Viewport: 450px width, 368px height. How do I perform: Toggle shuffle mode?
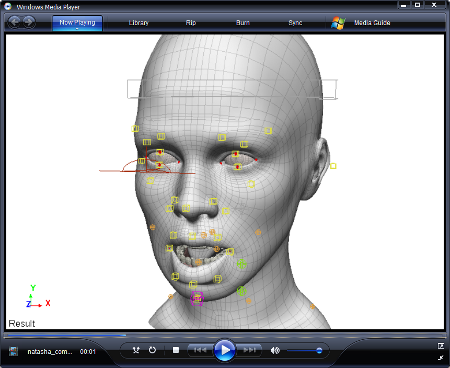point(136,350)
